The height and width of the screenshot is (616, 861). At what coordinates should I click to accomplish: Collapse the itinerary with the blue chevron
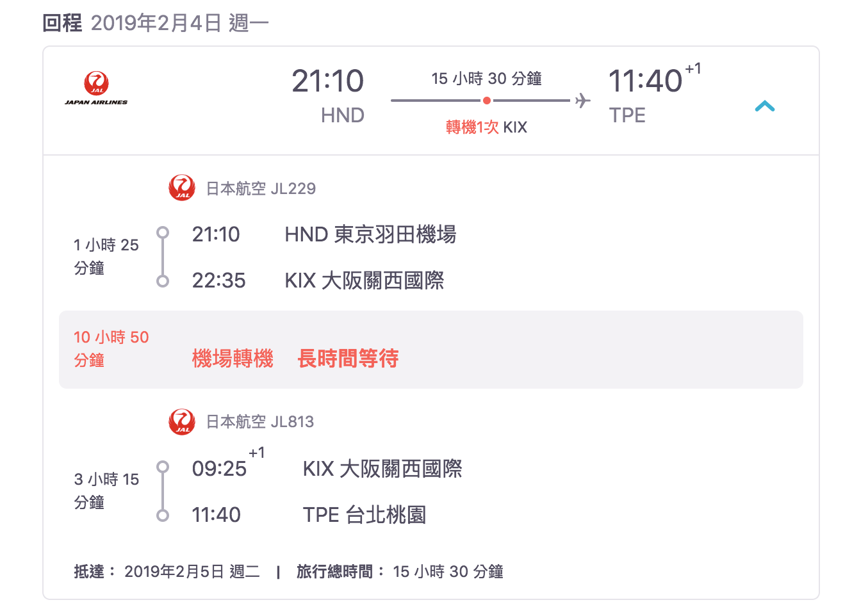tap(764, 106)
